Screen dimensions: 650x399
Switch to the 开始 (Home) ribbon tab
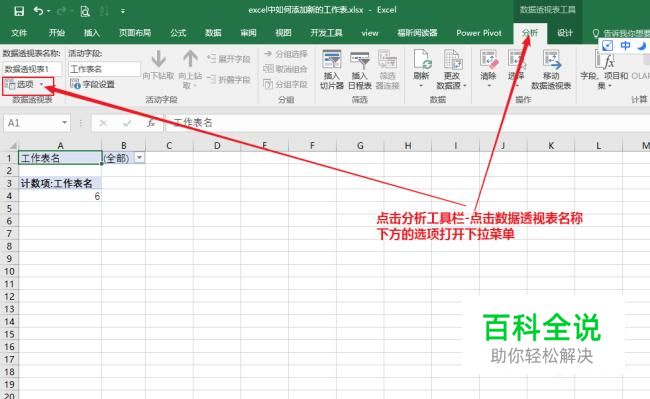[x=56, y=33]
